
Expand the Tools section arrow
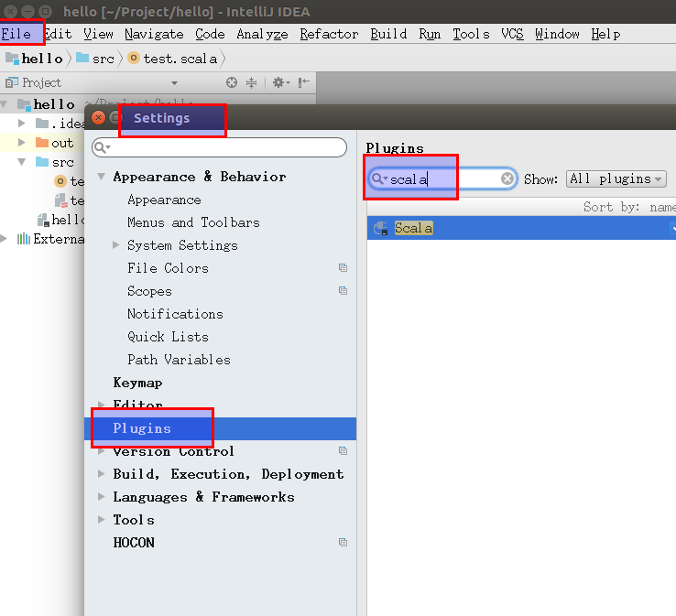click(x=102, y=520)
